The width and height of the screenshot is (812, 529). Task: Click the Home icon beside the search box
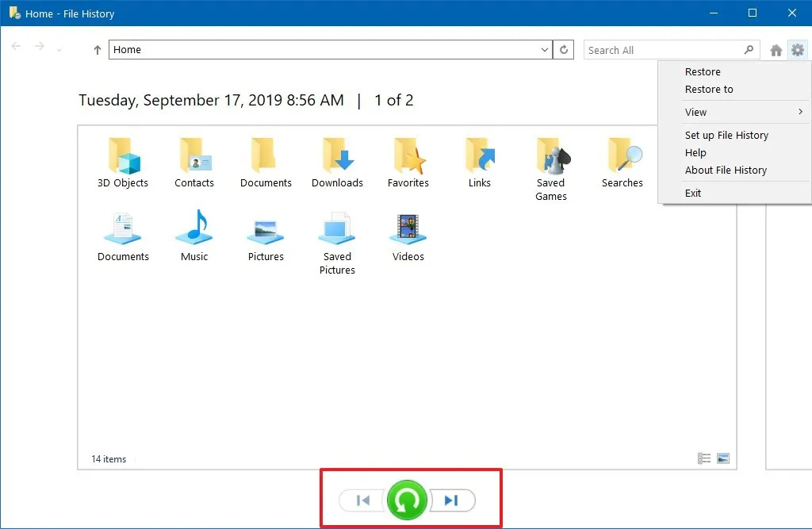776,49
